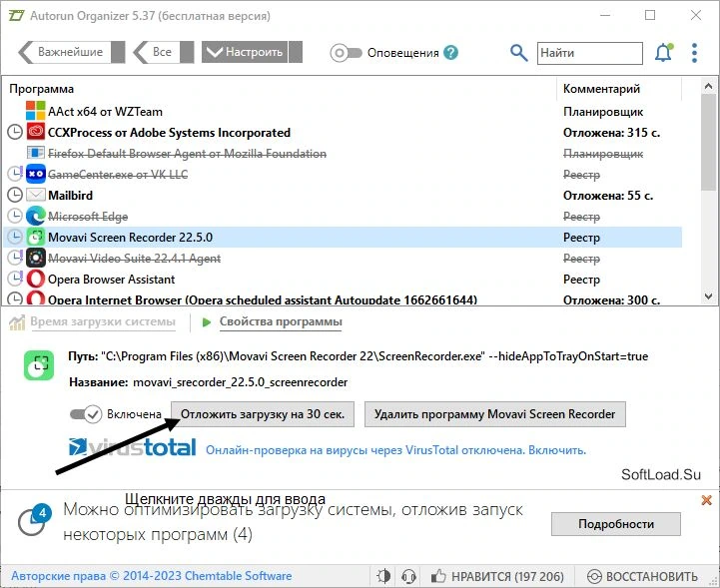Toggle the Включена enabled switch

tap(86, 414)
